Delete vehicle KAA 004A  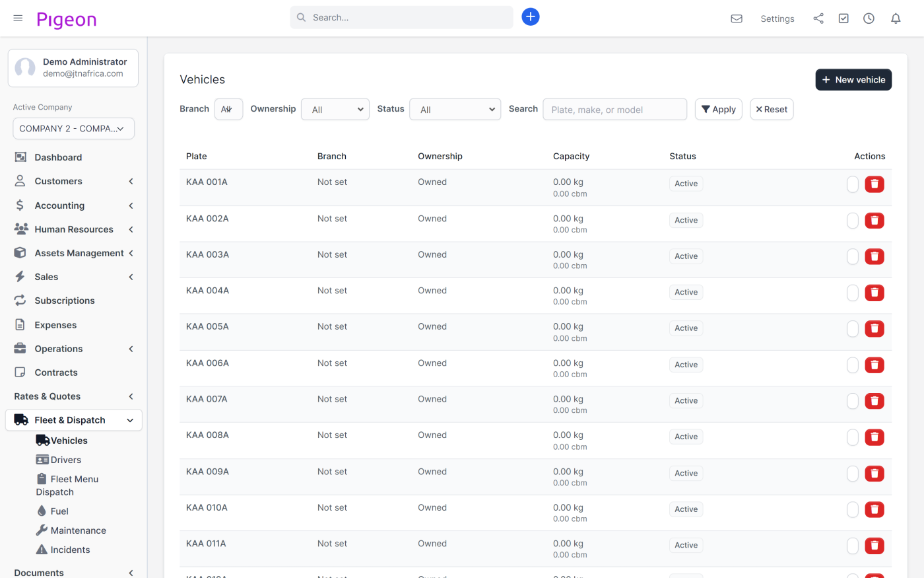click(x=874, y=293)
